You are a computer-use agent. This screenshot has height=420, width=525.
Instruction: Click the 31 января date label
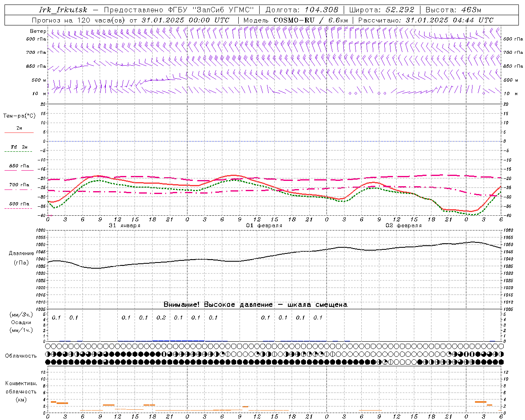click(124, 226)
